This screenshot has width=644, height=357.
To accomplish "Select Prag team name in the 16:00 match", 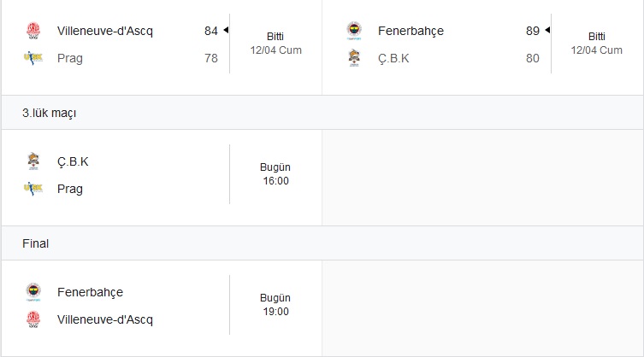I will coord(70,189).
